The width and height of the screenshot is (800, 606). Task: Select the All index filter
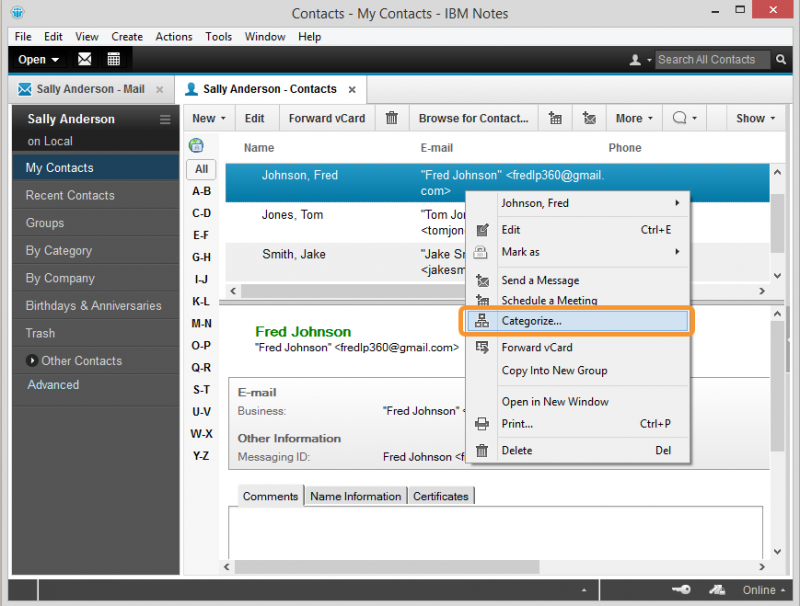[201, 169]
